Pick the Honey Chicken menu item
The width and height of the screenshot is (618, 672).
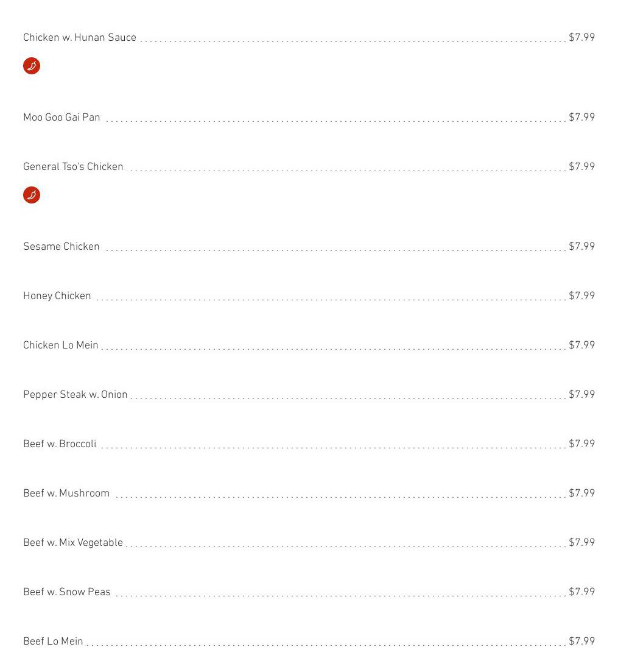(57, 296)
